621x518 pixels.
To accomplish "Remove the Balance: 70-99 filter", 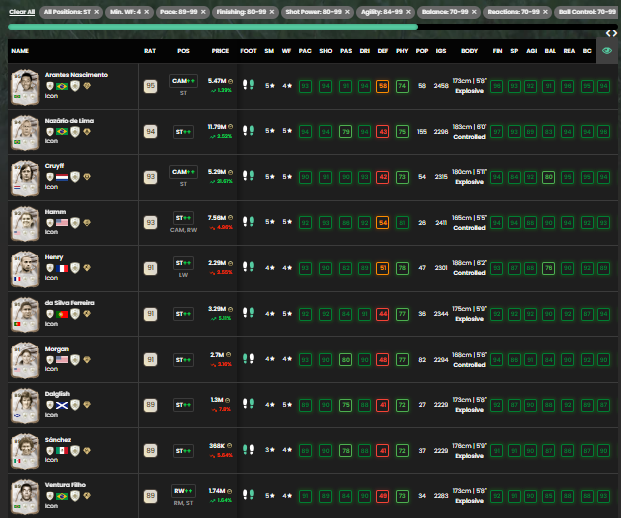I will tap(474, 12).
